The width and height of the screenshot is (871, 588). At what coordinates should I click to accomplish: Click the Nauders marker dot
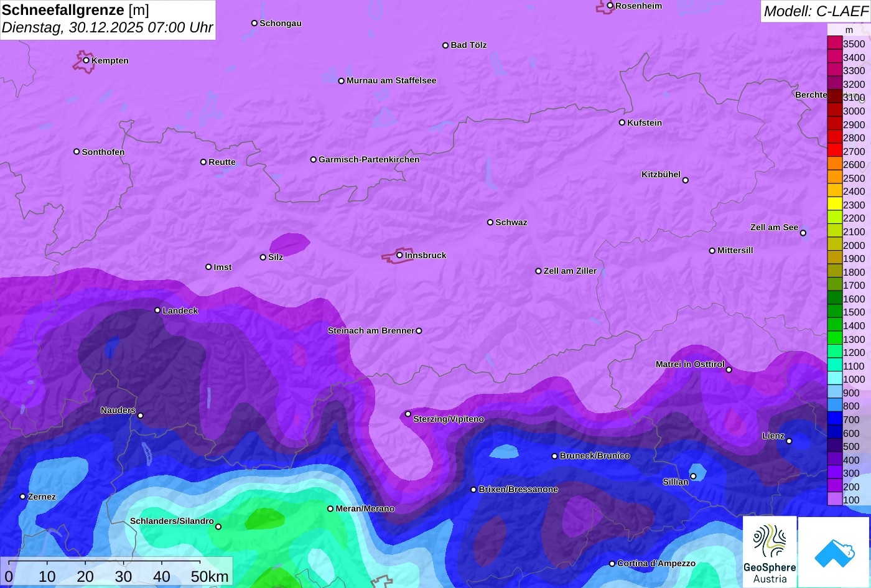(140, 416)
